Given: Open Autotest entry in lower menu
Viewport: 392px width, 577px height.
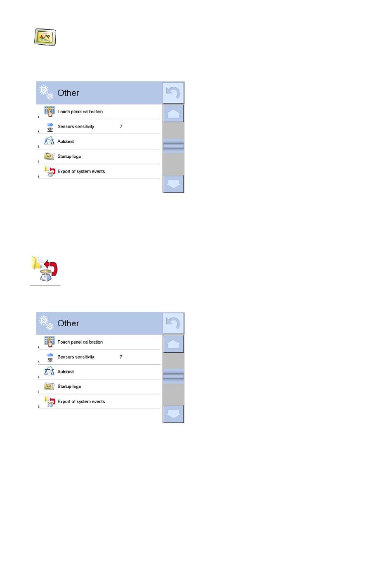Looking at the screenshot, I should tap(99, 372).
